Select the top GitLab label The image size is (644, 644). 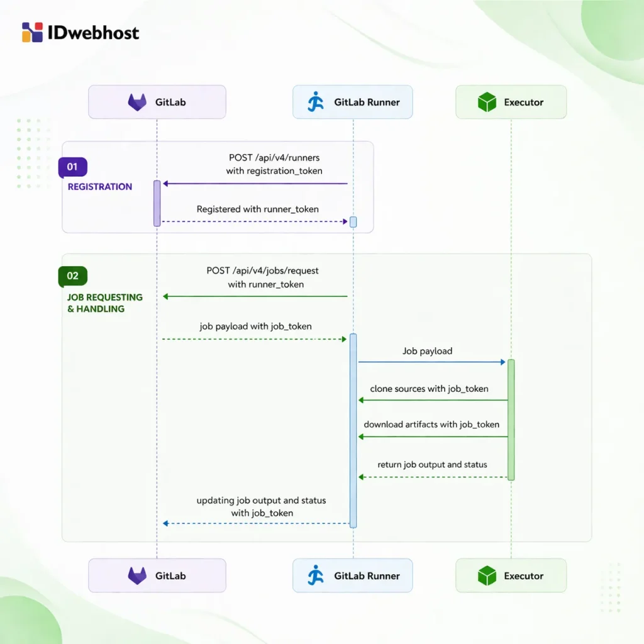[x=170, y=103]
